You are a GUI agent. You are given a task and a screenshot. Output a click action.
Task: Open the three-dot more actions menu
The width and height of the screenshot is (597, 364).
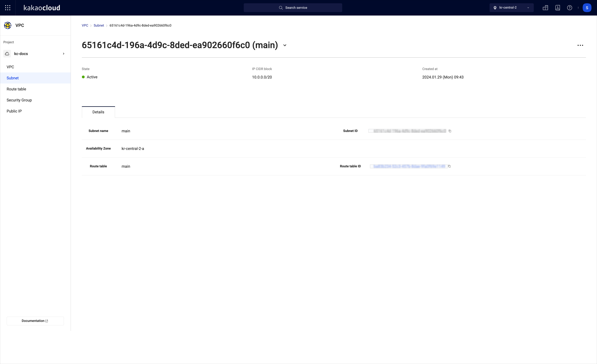[x=580, y=45]
